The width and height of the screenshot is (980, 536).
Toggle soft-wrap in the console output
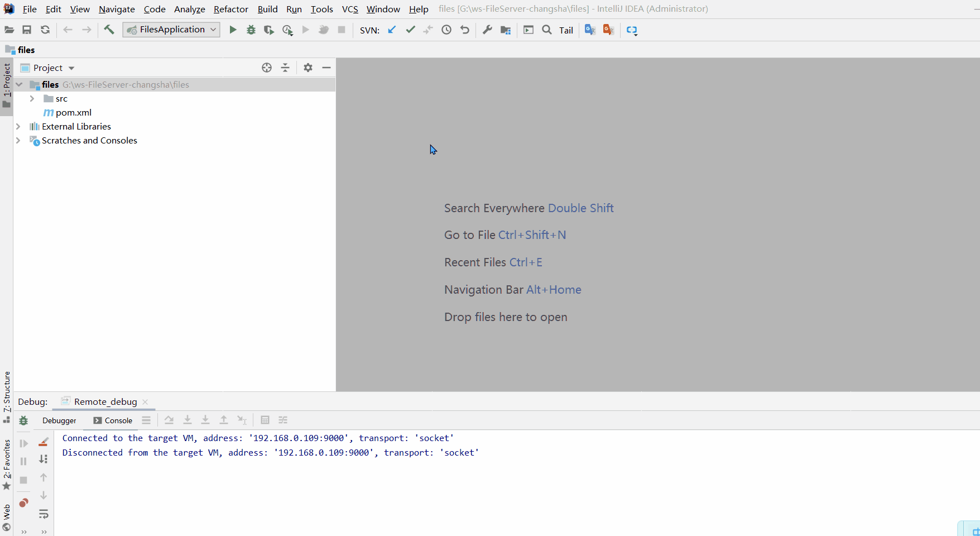tap(44, 514)
